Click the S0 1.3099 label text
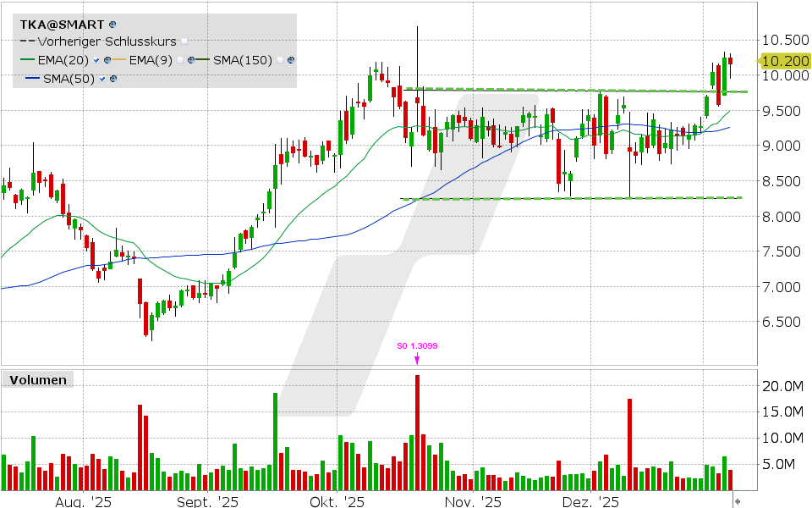This screenshot has height=508, width=812. (417, 345)
